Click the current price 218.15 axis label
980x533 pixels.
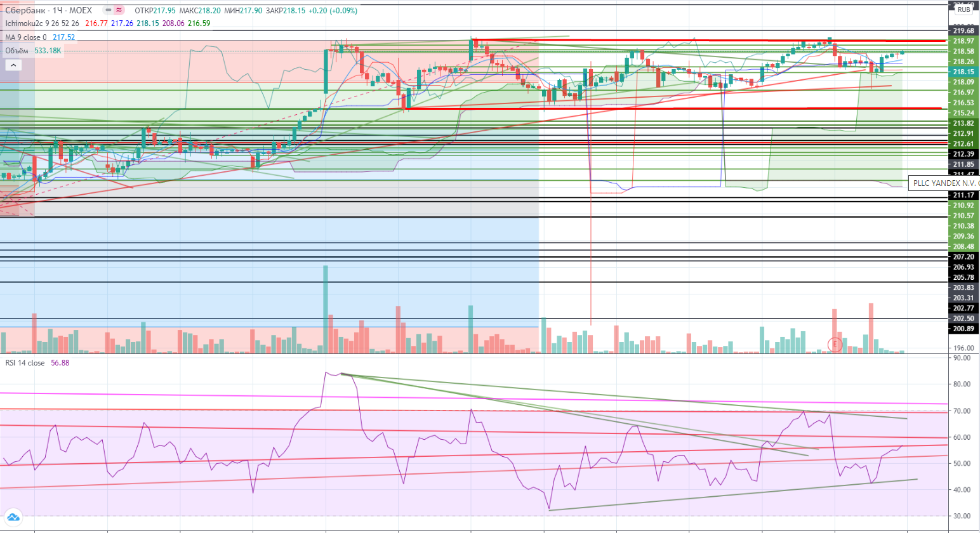click(963, 72)
